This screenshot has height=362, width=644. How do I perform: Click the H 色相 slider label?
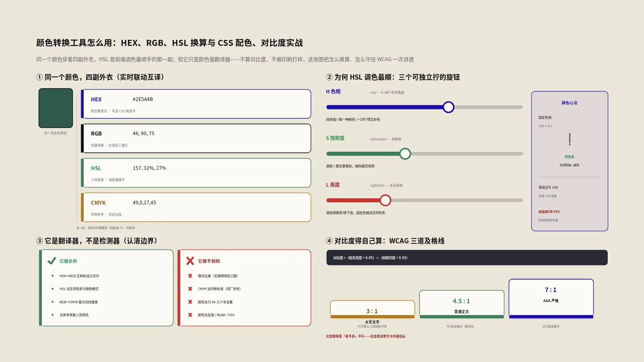(333, 92)
